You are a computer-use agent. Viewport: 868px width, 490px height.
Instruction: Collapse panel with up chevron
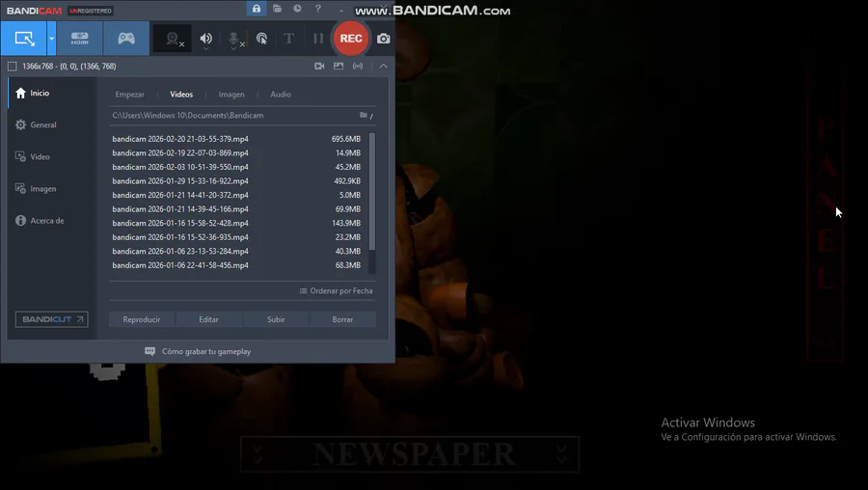coord(383,66)
